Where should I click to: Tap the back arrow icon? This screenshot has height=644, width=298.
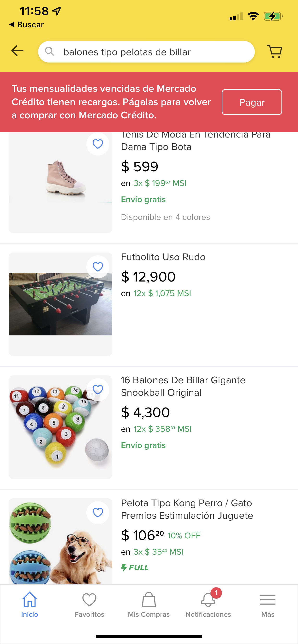tap(17, 51)
